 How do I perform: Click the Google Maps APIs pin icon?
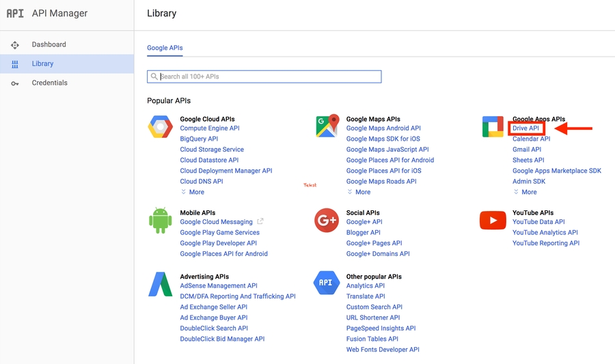[327, 126]
